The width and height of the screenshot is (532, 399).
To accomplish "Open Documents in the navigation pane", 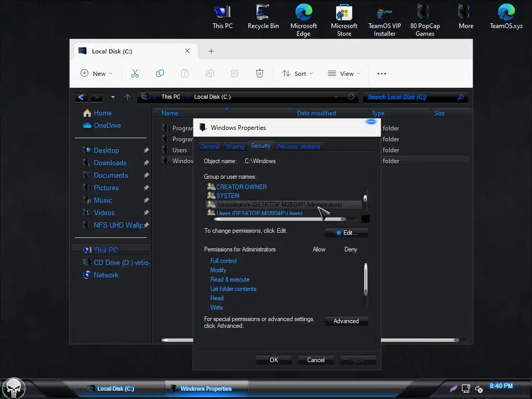I will (x=111, y=176).
